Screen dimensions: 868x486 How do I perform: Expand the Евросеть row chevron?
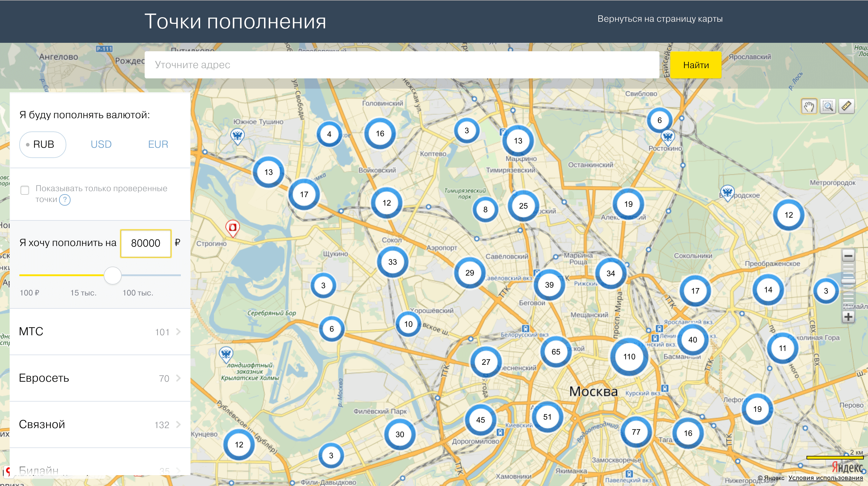178,378
